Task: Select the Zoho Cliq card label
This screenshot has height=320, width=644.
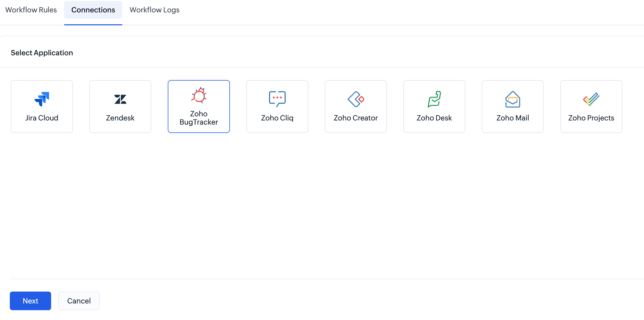Action: coord(277,118)
